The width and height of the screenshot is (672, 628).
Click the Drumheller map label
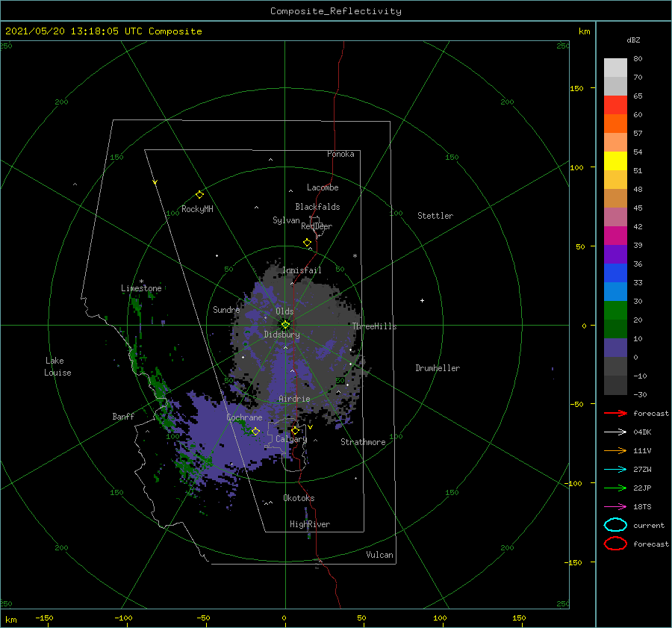(x=438, y=368)
